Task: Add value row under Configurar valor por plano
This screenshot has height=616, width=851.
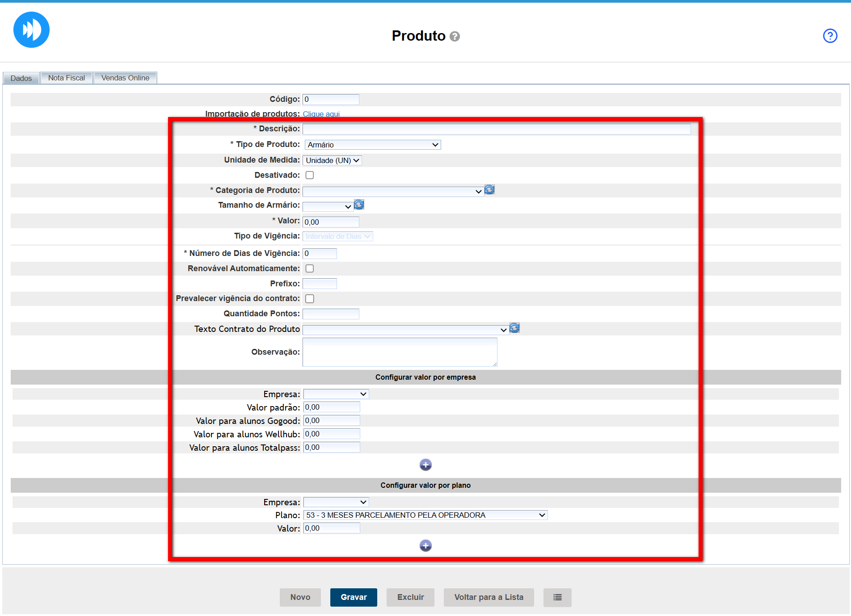Action: tap(425, 545)
